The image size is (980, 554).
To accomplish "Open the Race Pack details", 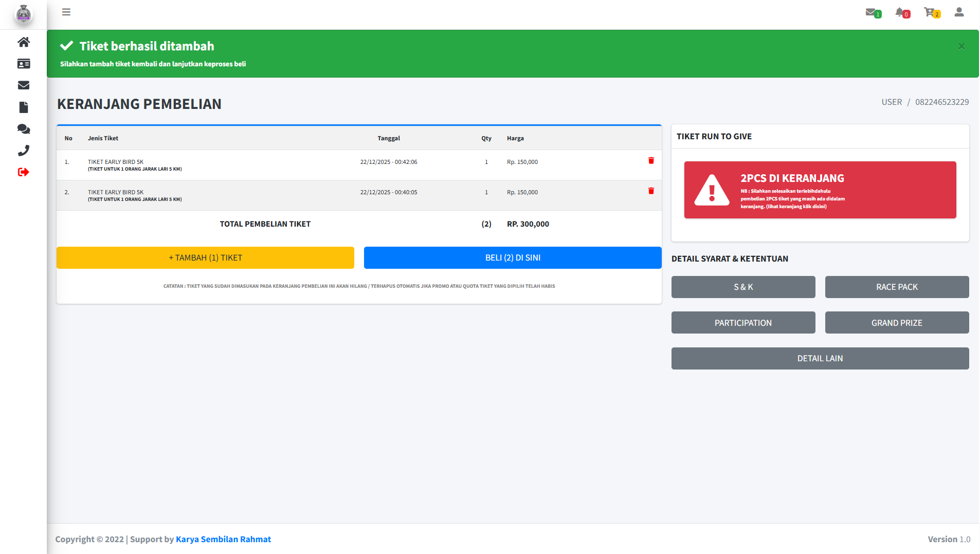I will (x=896, y=287).
